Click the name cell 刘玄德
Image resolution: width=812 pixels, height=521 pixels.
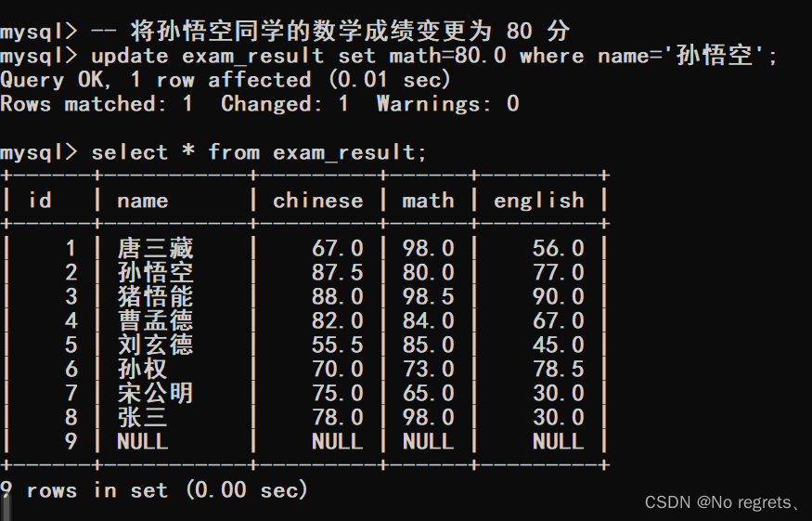tap(155, 345)
